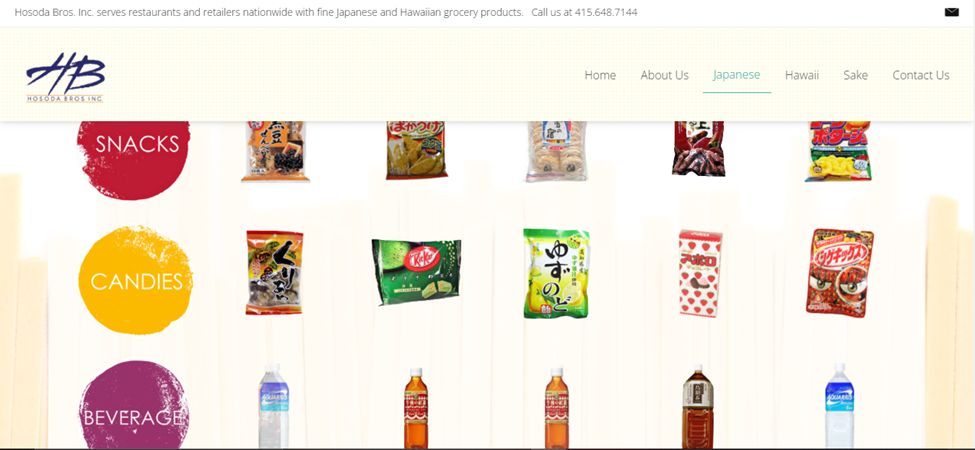Pick the round rice cracker package
Screen dimensions: 975x450
(x=557, y=151)
